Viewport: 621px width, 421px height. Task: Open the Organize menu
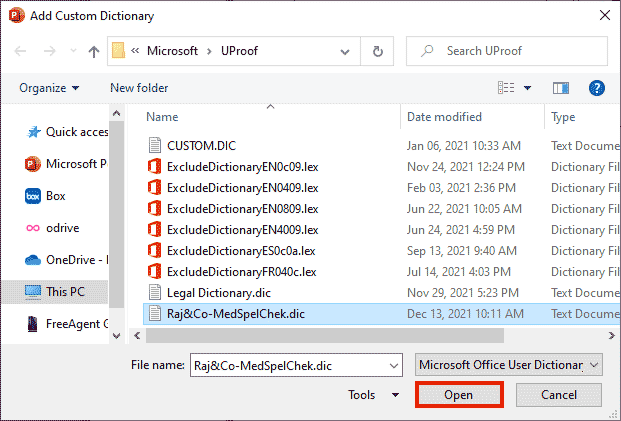[x=49, y=88]
